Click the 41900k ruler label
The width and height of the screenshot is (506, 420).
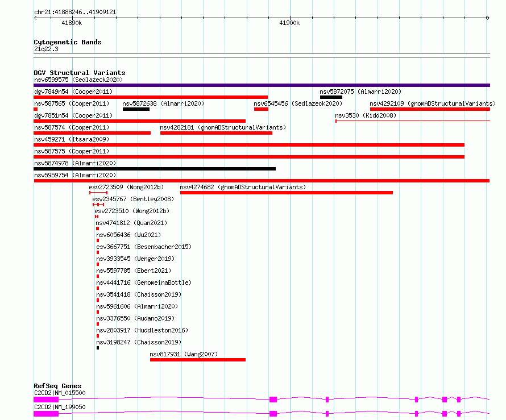pyautogui.click(x=289, y=23)
